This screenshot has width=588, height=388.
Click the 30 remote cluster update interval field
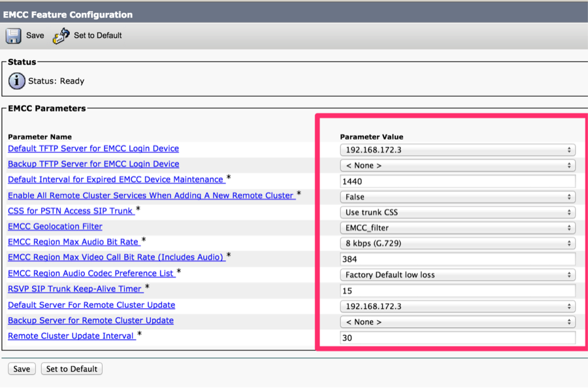coord(457,338)
